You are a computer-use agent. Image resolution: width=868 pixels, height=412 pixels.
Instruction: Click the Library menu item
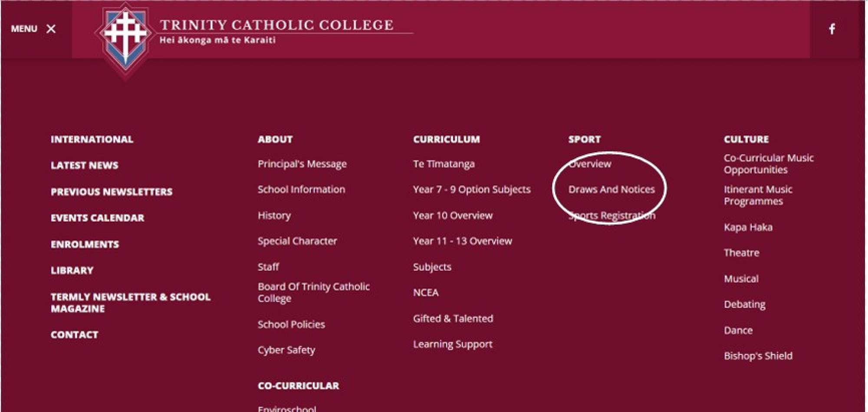point(72,270)
